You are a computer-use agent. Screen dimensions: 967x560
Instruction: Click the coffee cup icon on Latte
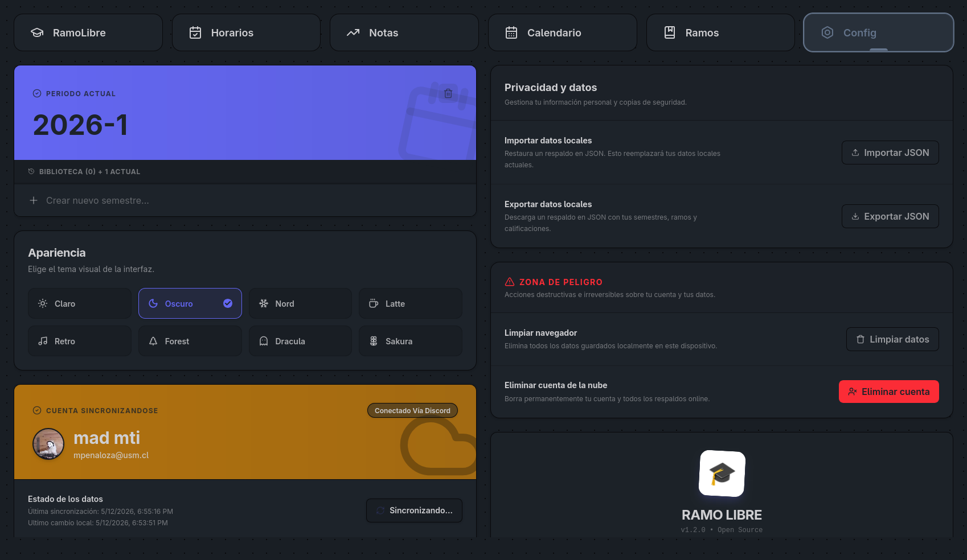[374, 303]
